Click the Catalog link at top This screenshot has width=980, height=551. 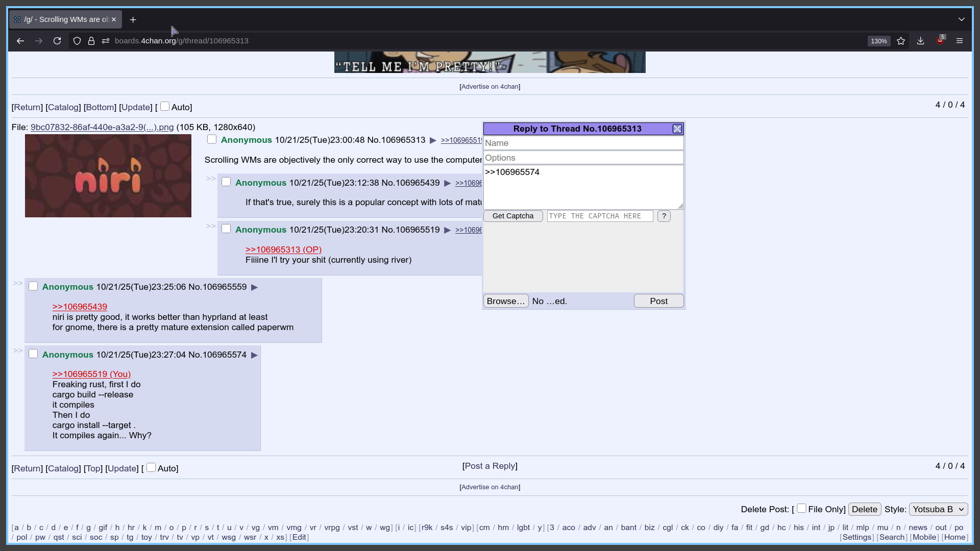63,107
